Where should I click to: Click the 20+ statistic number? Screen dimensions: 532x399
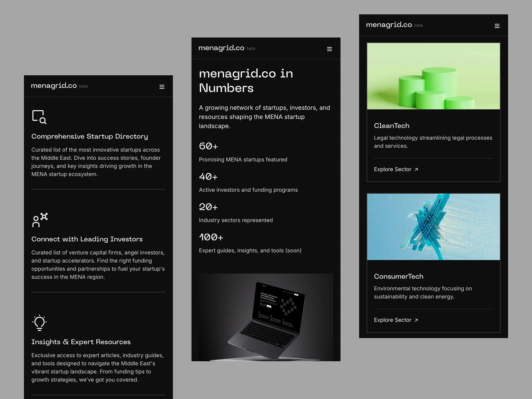pos(208,207)
